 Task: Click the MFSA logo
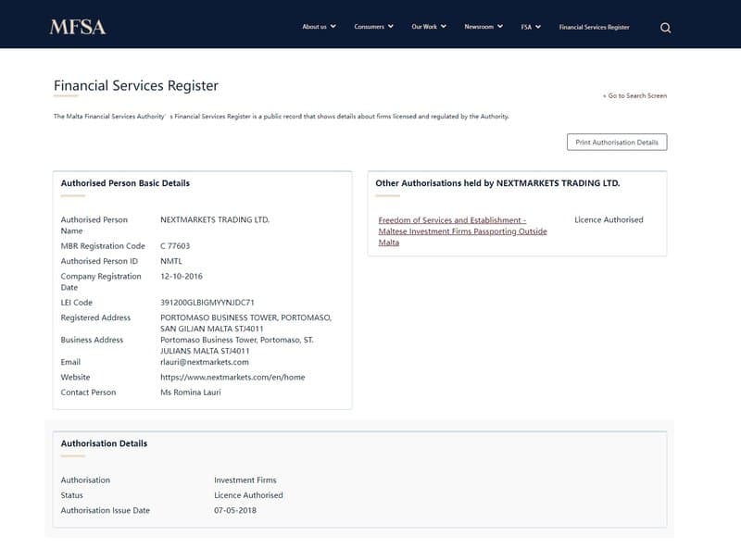pyautogui.click(x=80, y=27)
